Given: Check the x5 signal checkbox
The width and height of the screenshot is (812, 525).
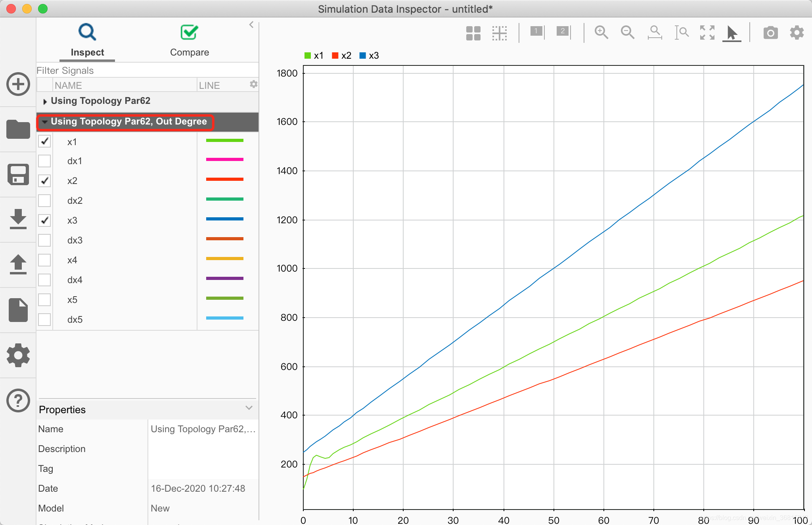Looking at the screenshot, I should coord(44,300).
